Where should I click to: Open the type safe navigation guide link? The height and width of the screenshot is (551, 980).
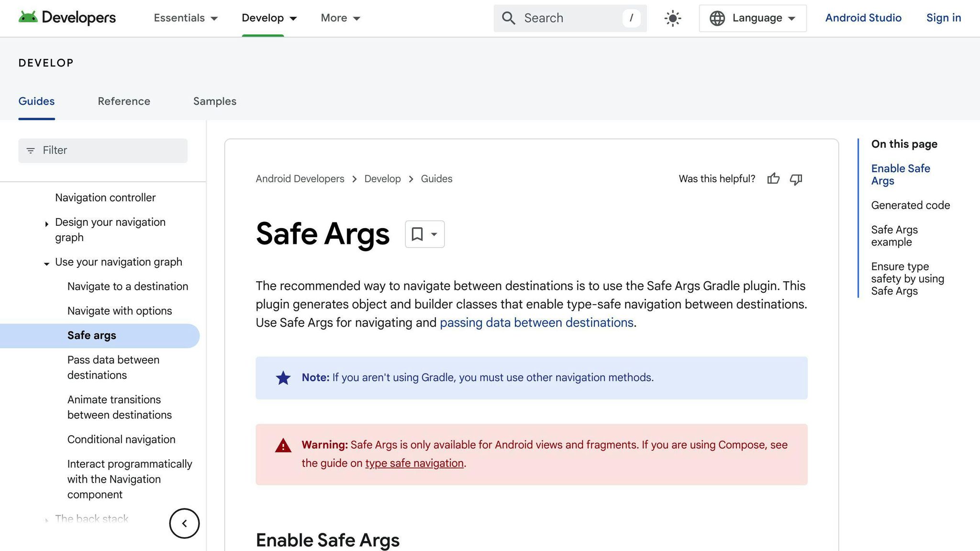pos(414,463)
